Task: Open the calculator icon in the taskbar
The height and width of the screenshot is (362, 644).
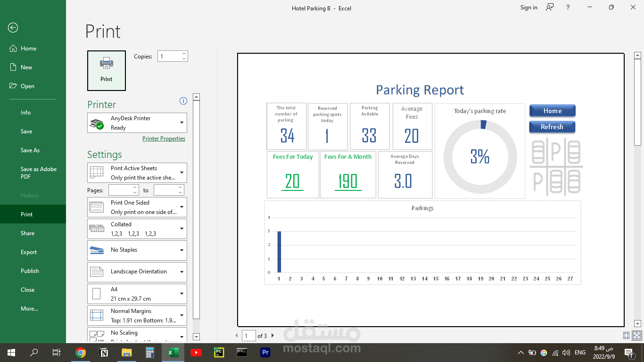Action: (150, 353)
